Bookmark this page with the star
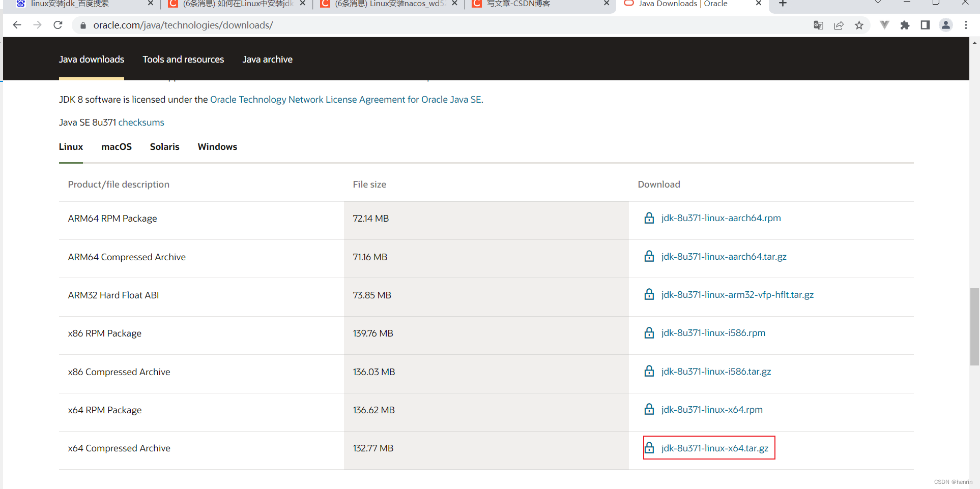 859,25
